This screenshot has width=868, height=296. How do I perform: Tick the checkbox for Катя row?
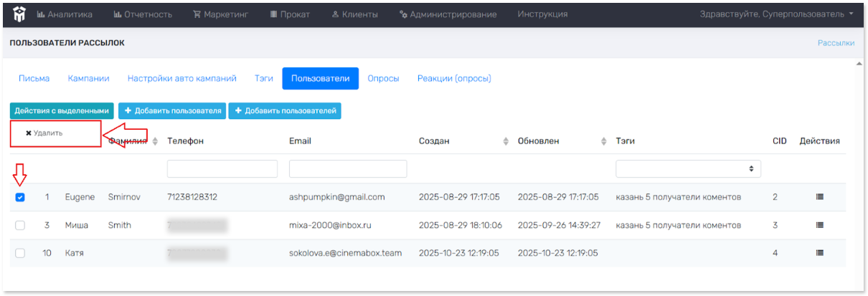tap(20, 253)
